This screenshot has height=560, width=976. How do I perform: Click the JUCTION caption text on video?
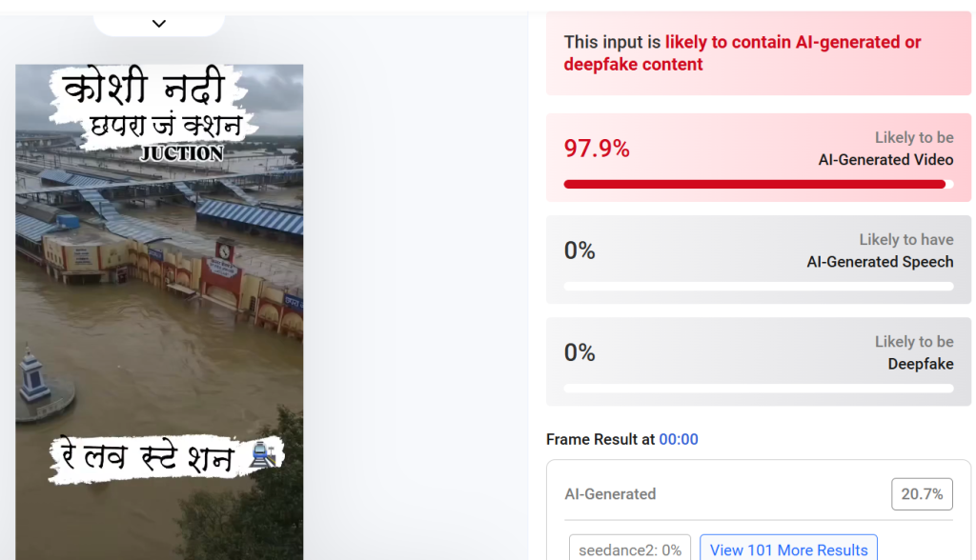[181, 153]
